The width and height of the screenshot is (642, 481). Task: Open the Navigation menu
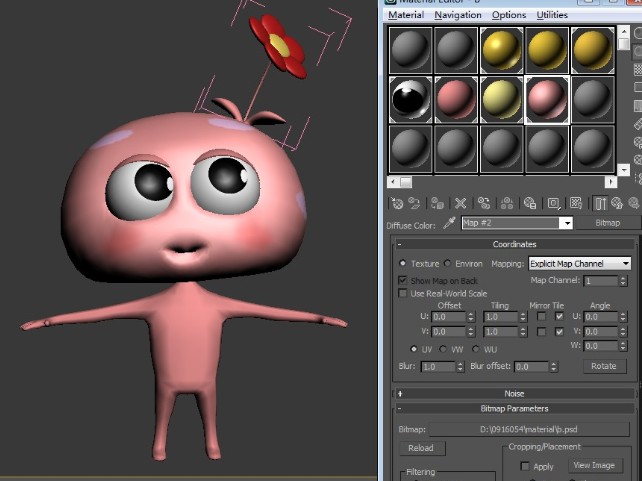click(458, 15)
